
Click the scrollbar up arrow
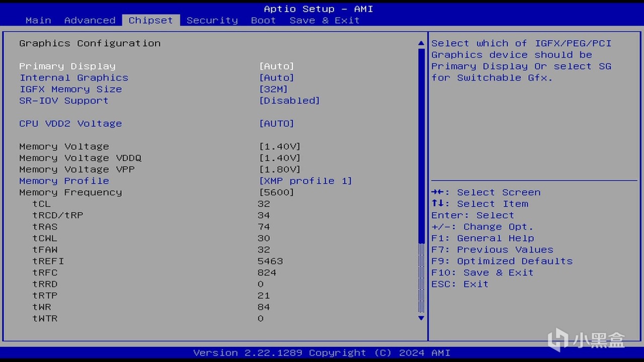click(421, 43)
